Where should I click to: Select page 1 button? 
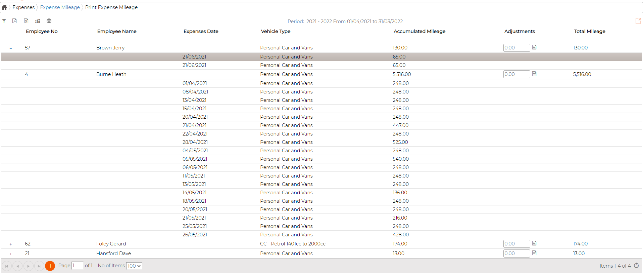50,266
